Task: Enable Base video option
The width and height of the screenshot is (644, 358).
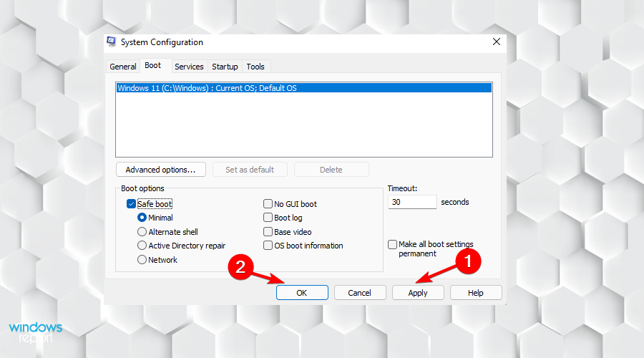Action: (268, 232)
